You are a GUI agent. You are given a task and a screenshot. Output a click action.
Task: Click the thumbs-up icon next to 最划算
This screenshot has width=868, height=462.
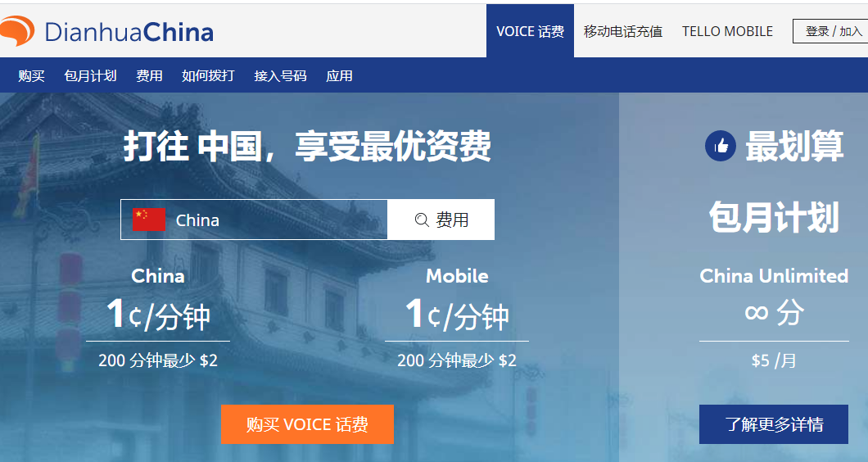[x=721, y=147]
